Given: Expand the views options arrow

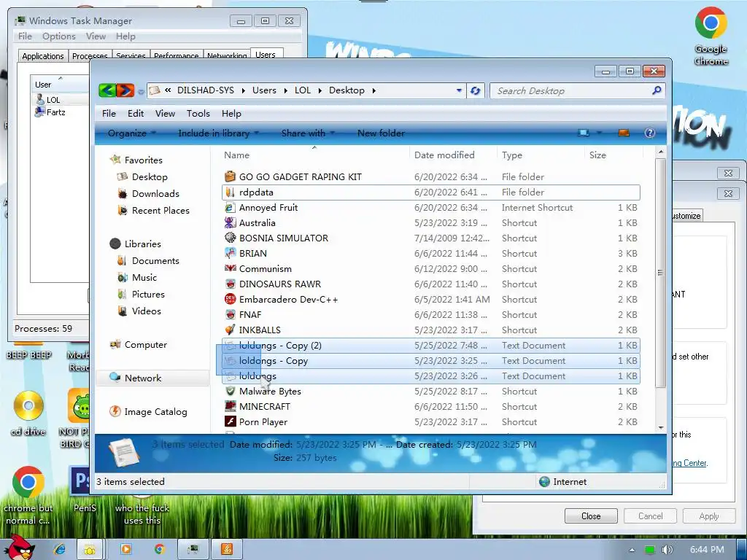Looking at the screenshot, I should coord(598,133).
